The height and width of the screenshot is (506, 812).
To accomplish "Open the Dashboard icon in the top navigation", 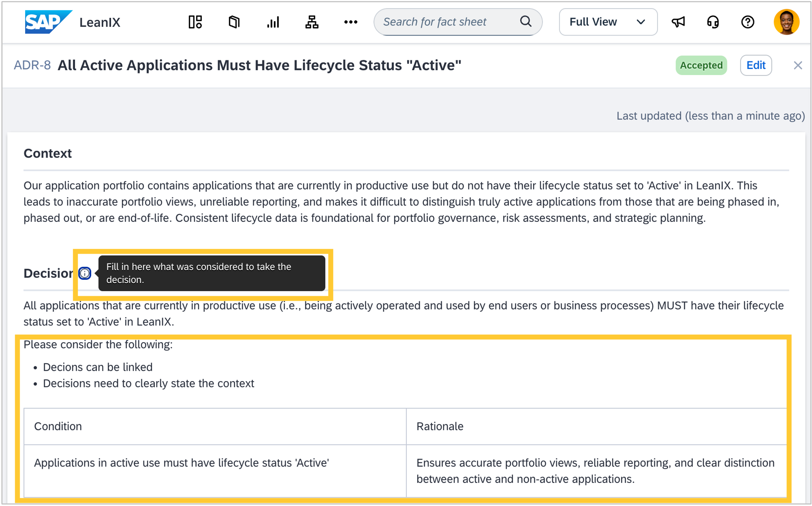I will [x=195, y=22].
